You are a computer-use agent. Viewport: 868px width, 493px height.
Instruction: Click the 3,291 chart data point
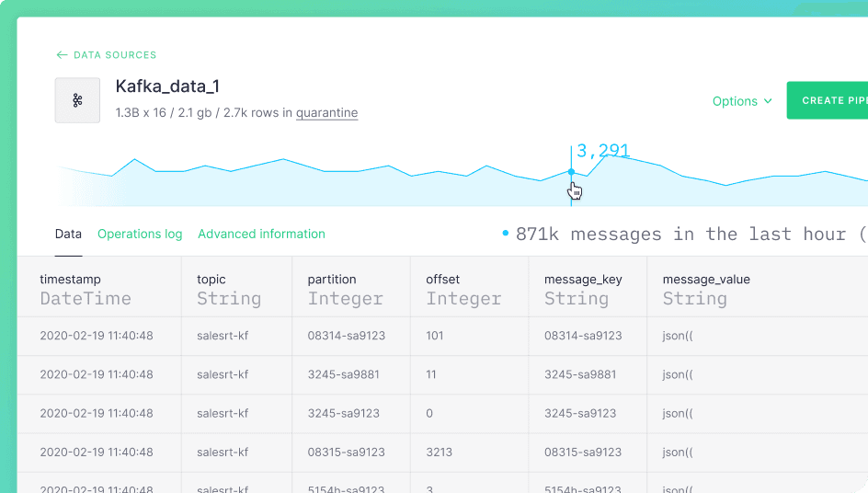tap(571, 172)
